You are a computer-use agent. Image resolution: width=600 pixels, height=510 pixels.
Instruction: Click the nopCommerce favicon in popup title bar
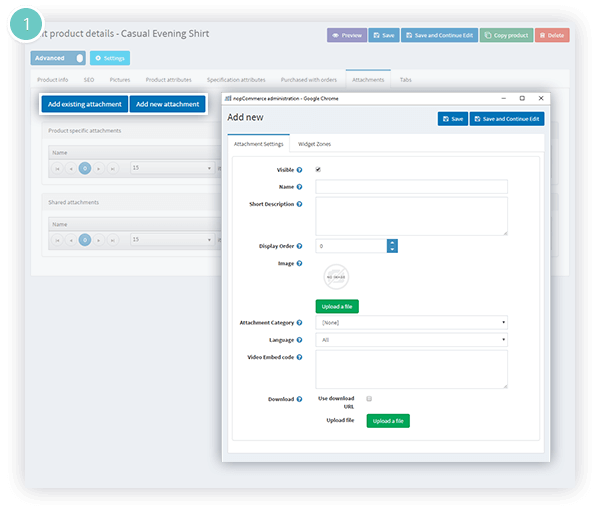tap(228, 98)
